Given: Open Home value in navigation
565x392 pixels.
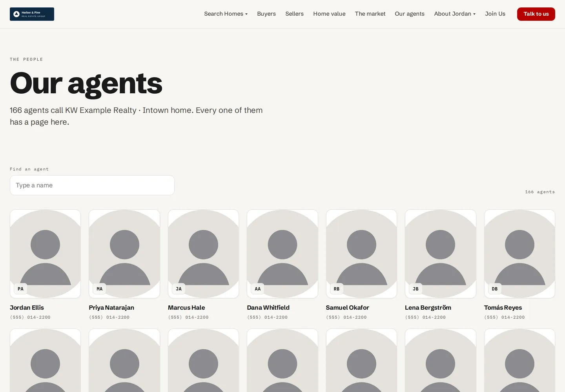Looking at the screenshot, I should (329, 14).
